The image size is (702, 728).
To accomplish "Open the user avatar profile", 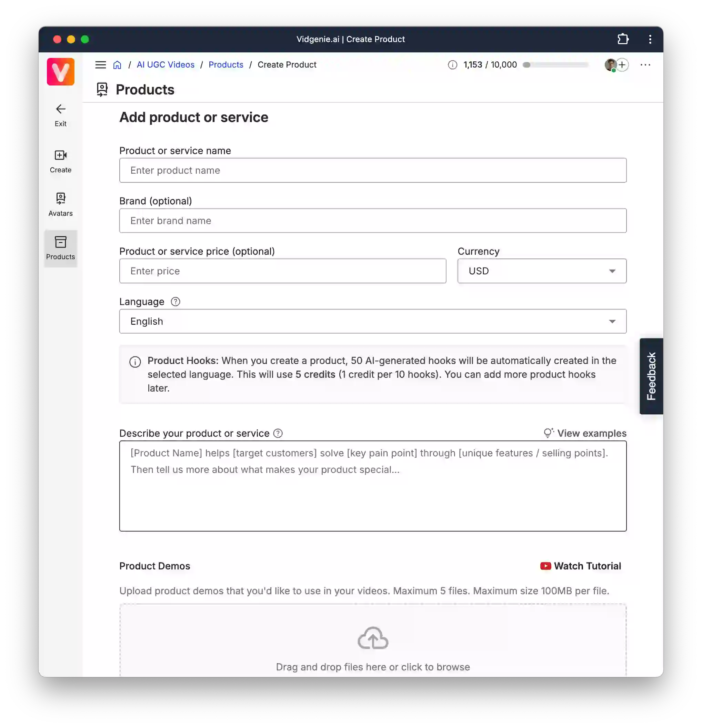I will pos(610,64).
